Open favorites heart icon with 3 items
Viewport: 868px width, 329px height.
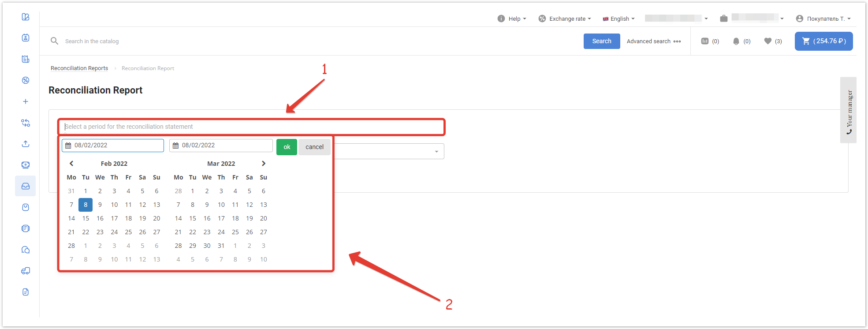pos(773,41)
